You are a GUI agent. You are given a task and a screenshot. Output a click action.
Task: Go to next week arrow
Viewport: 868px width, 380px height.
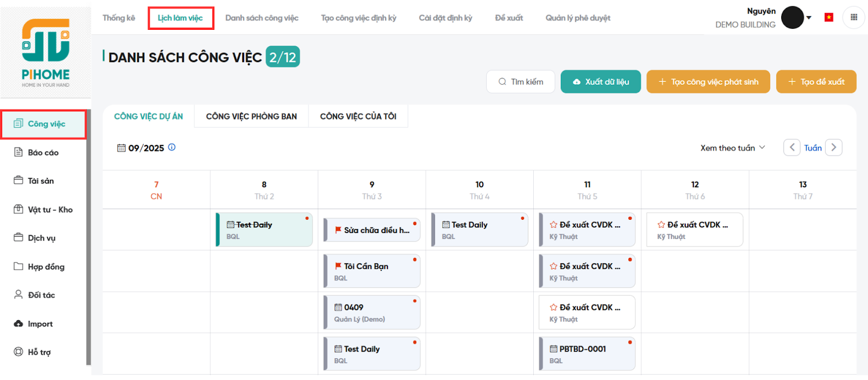tap(834, 147)
